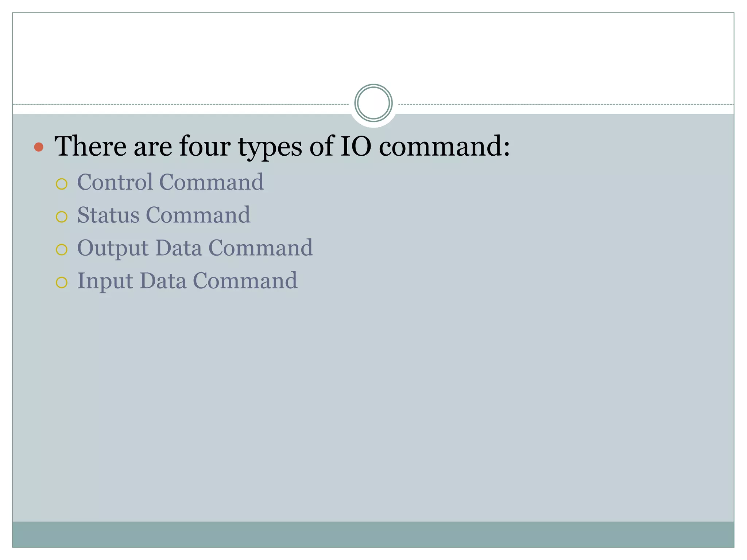Select the "Output Data Command" line

[x=195, y=248]
